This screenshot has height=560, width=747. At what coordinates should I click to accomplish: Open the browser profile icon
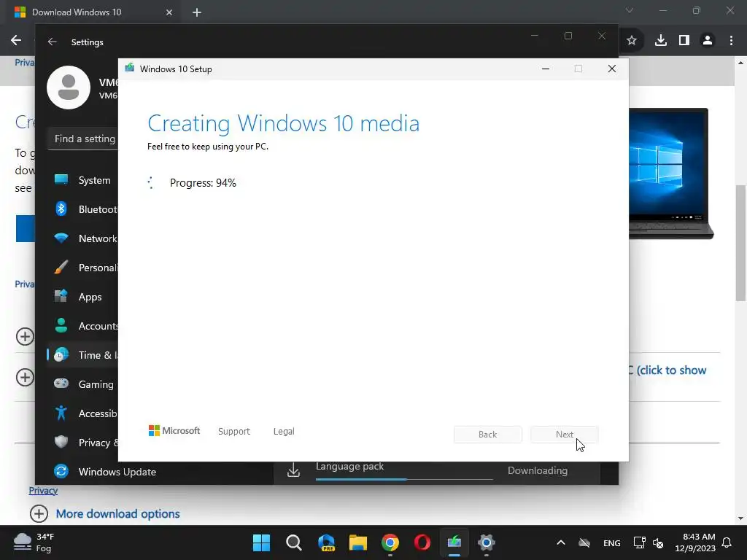(x=708, y=41)
